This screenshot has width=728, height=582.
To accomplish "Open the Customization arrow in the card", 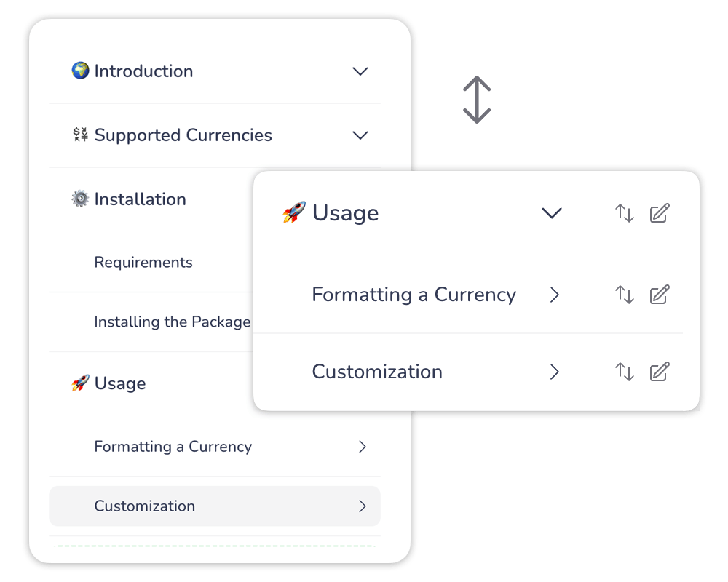I will click(x=555, y=372).
